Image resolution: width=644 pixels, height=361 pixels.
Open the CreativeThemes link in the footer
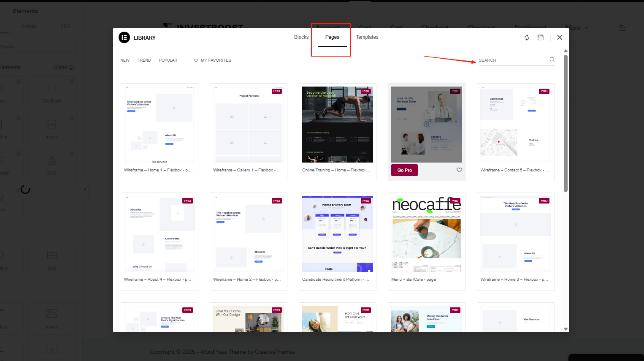pyautogui.click(x=275, y=352)
